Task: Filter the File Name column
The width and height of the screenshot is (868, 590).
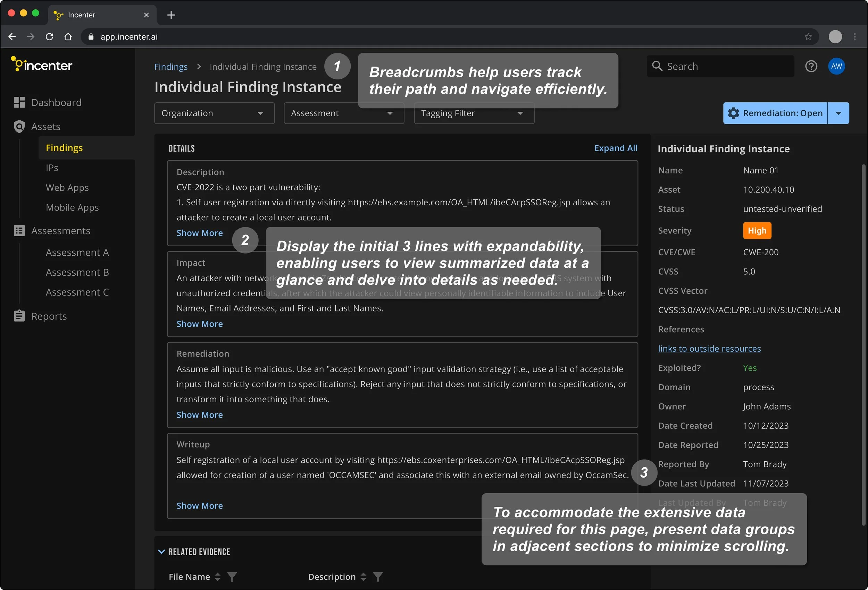Action: (x=232, y=577)
